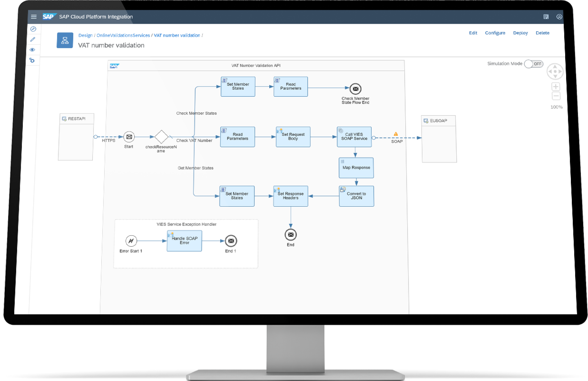Click Edit in the top actions
Image resolution: width=588 pixels, height=381 pixels.
[473, 33]
